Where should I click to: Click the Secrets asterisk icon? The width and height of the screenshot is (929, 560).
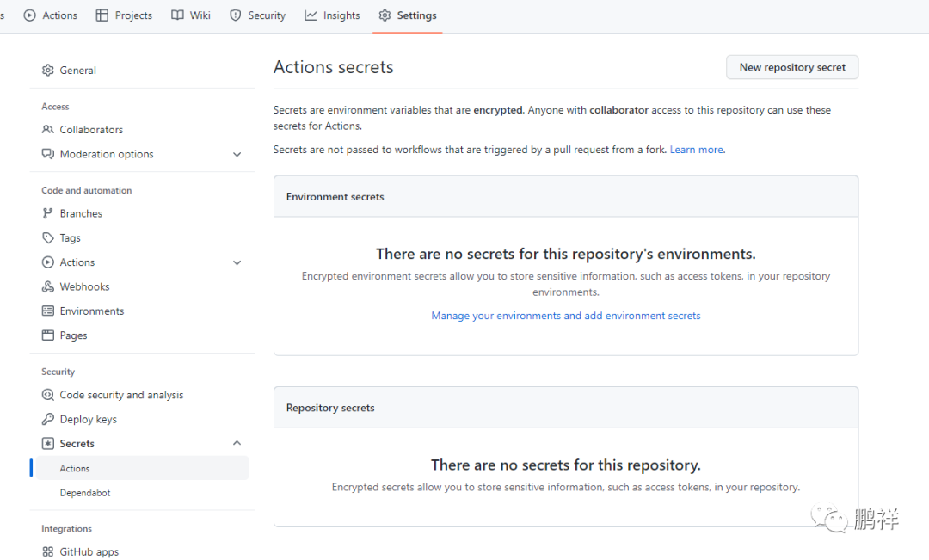click(48, 443)
